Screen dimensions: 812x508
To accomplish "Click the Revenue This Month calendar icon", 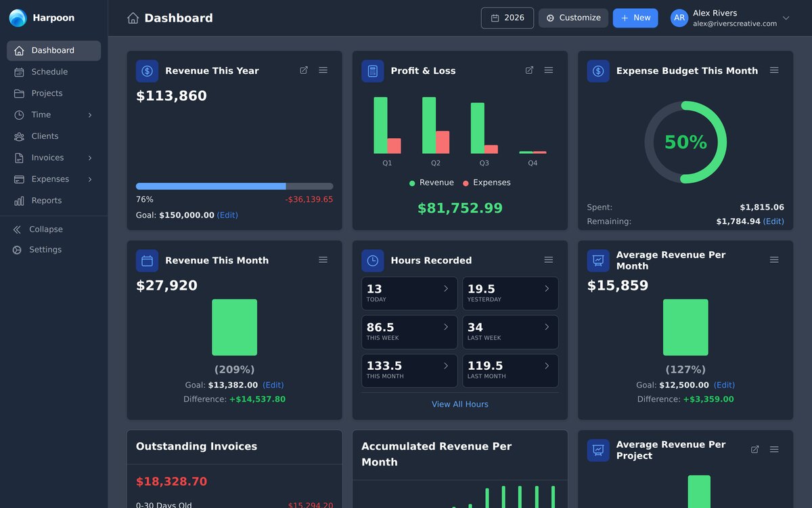I will [147, 261].
